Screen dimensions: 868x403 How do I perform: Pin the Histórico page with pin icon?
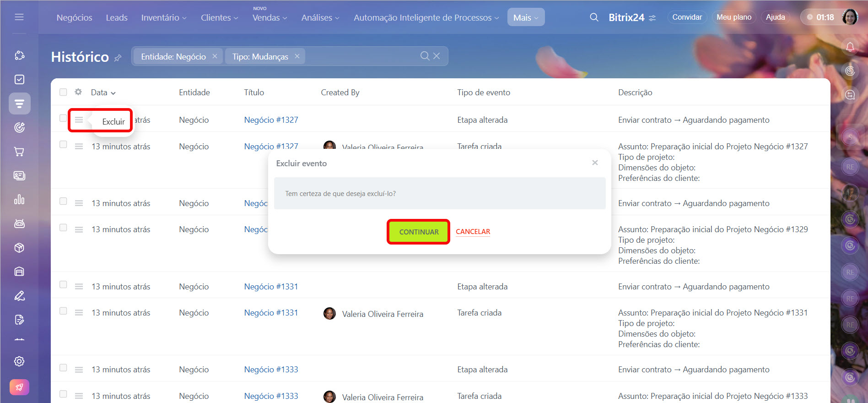pos(118,58)
